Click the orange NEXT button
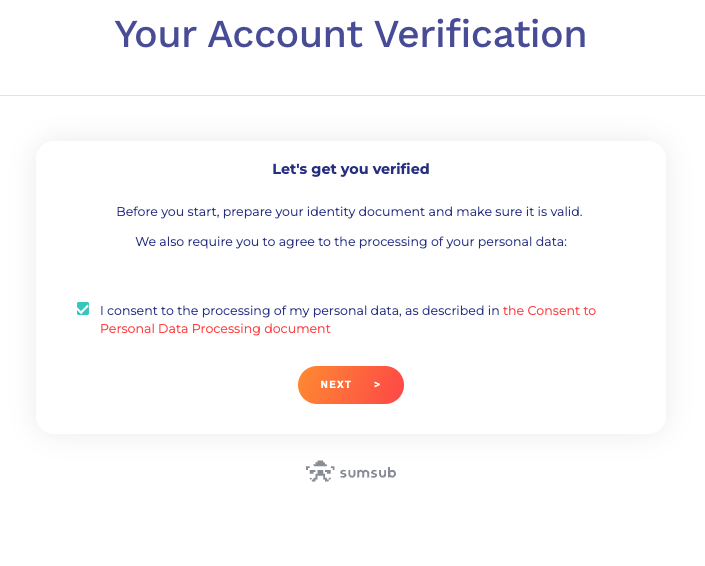 [351, 385]
